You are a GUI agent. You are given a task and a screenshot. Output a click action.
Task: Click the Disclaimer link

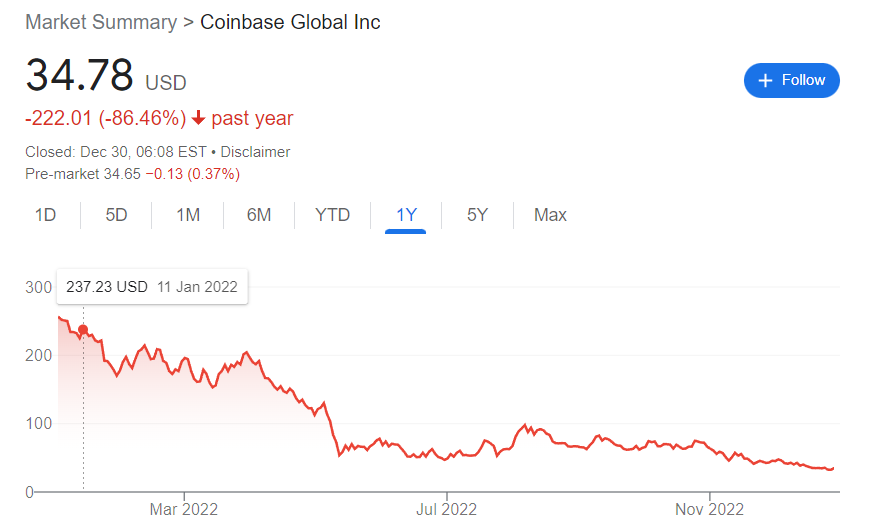(255, 152)
